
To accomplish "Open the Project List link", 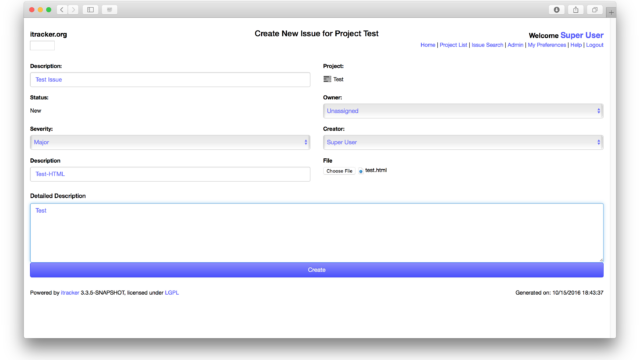I will point(453,45).
